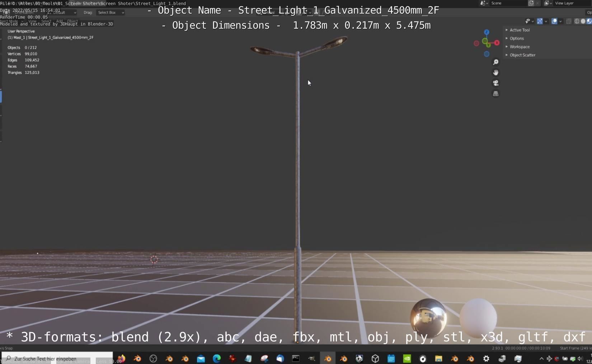Click the Zoom in/out viewport icon
The image size is (592, 364).
(x=495, y=62)
